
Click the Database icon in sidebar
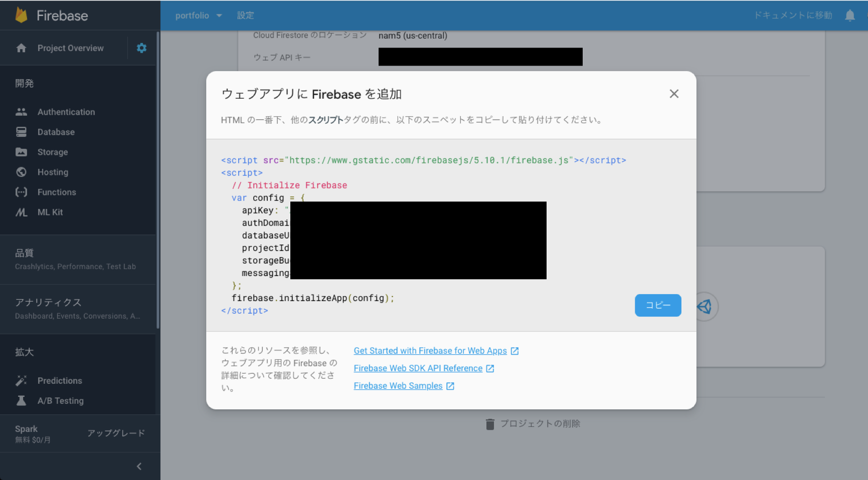tap(21, 132)
